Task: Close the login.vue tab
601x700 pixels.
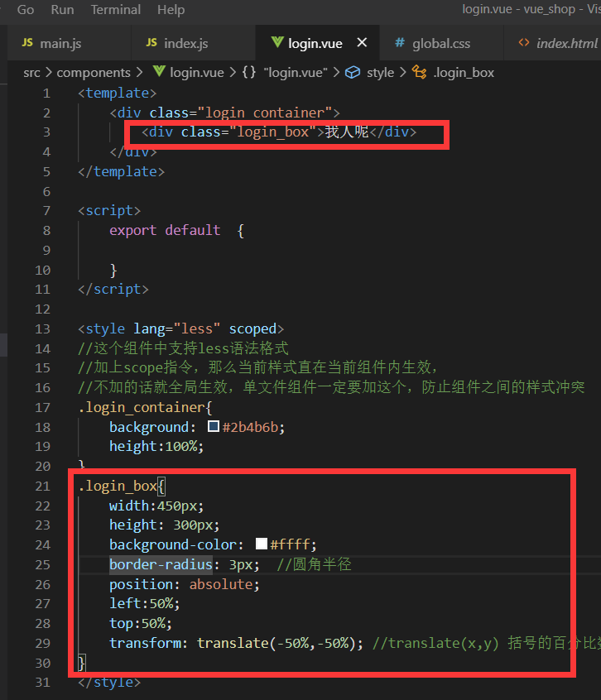Action: [x=362, y=42]
